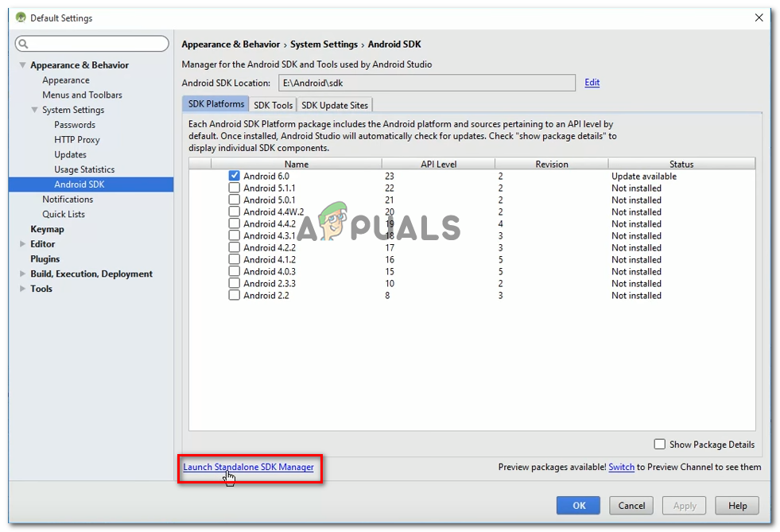Click the search magnifier icon

pyautogui.click(x=23, y=44)
